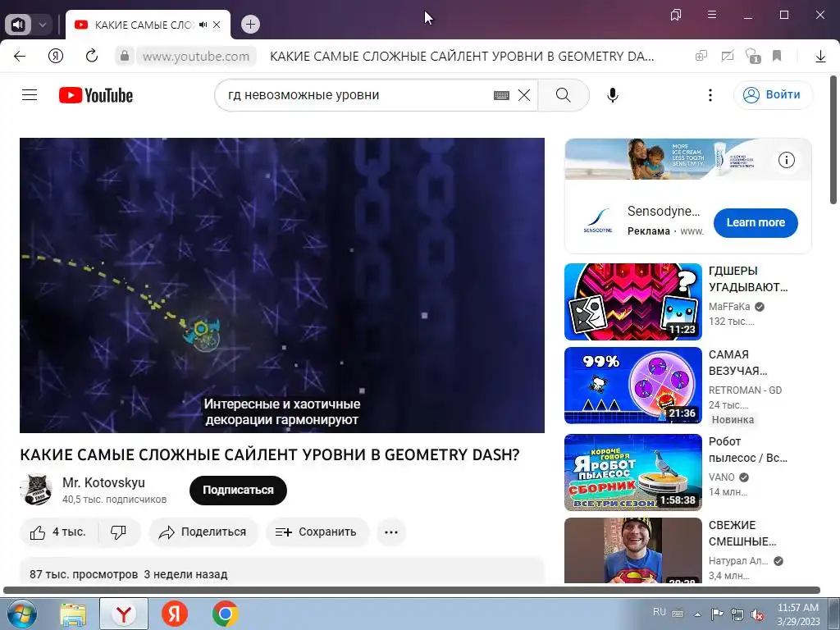Open the Windows Start menu
The image size is (840, 630).
(21, 614)
